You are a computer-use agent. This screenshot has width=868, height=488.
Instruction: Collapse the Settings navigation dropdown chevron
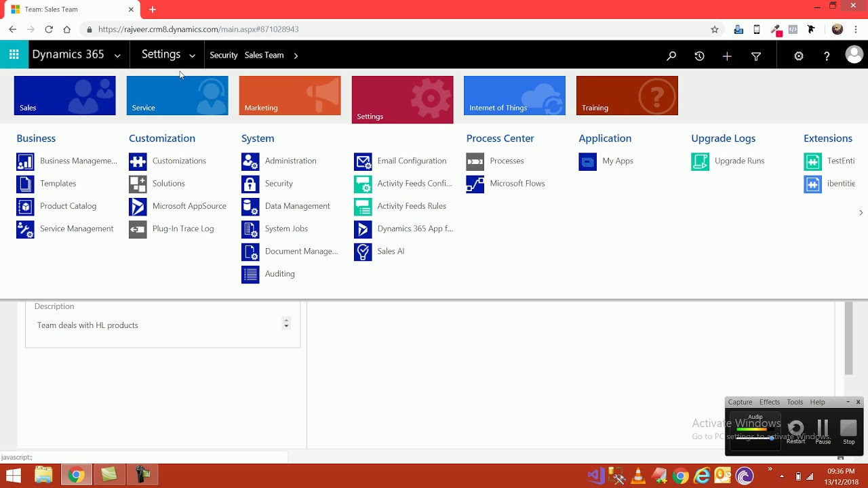pyautogui.click(x=192, y=56)
